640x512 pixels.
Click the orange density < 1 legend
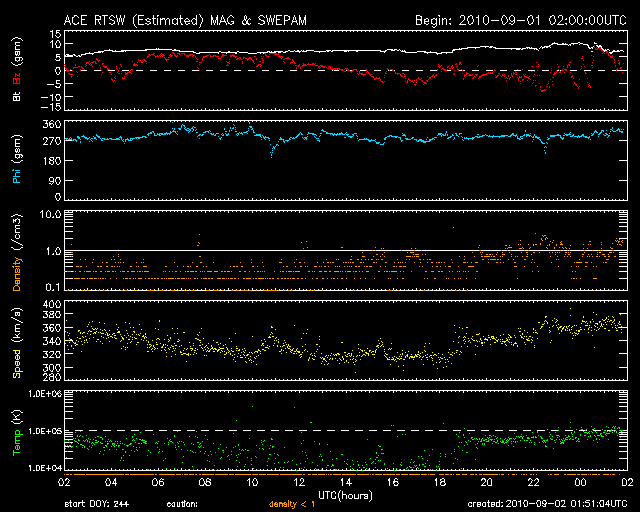click(288, 505)
